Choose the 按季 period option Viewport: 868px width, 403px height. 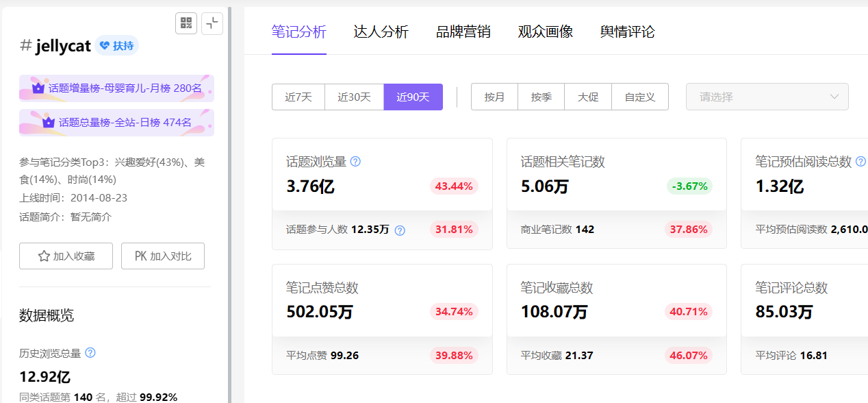pyautogui.click(x=541, y=97)
